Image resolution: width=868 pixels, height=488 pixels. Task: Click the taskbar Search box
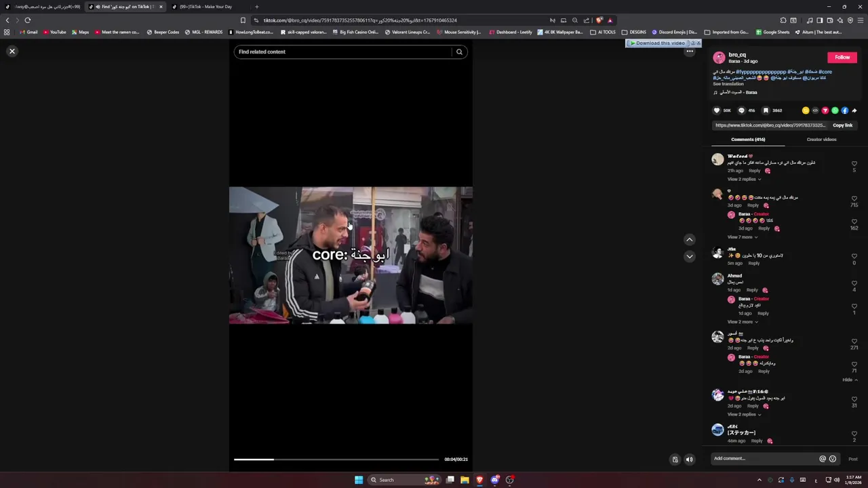click(x=403, y=480)
